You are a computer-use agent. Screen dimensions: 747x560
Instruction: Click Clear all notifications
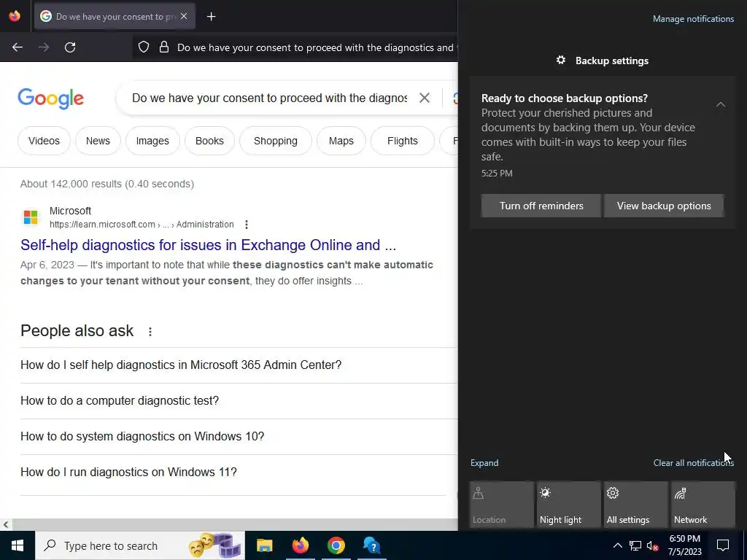[693, 463]
